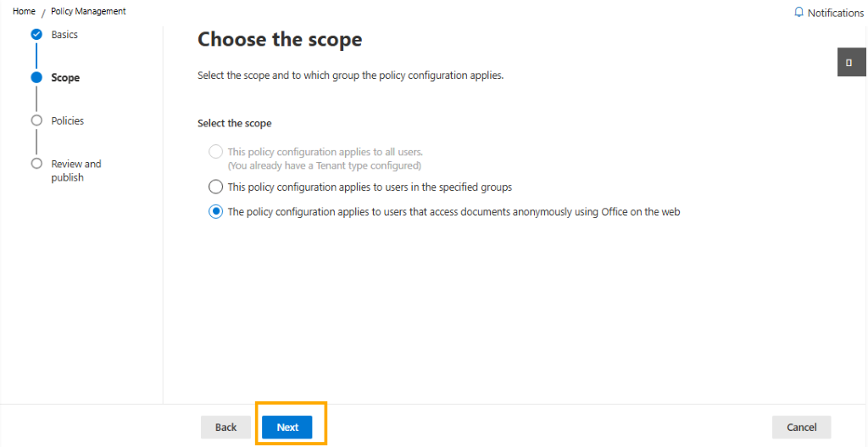
Task: Click the Notifications text label
Action: (835, 13)
